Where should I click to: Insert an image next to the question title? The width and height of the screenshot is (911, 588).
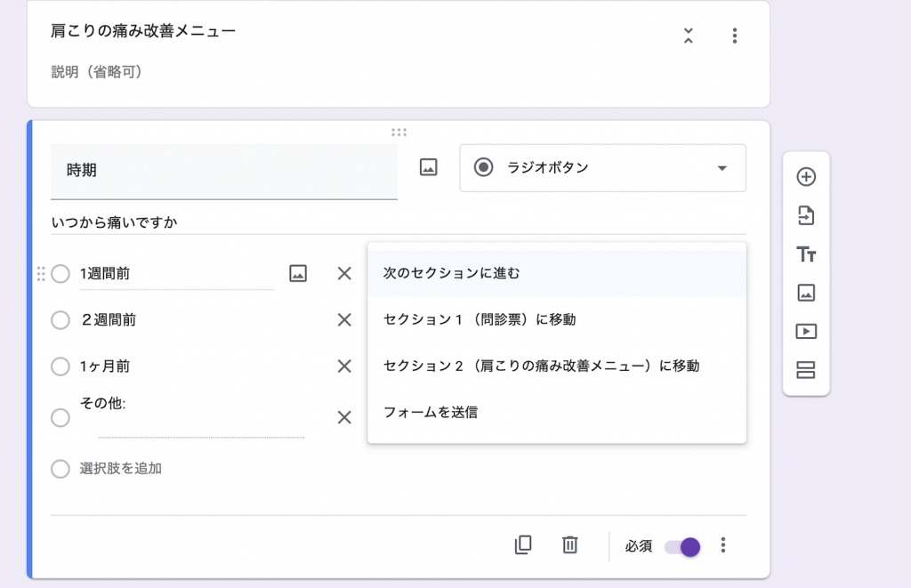point(429,167)
